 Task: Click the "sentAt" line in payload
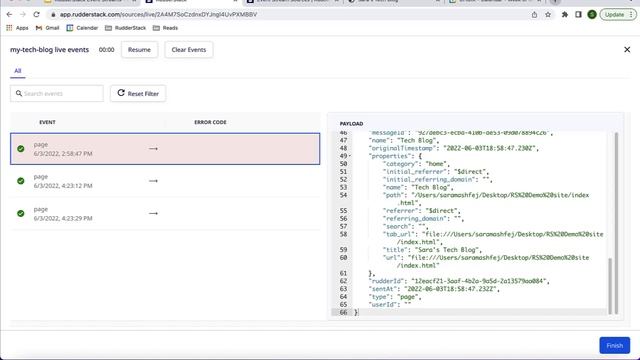tap(434, 289)
